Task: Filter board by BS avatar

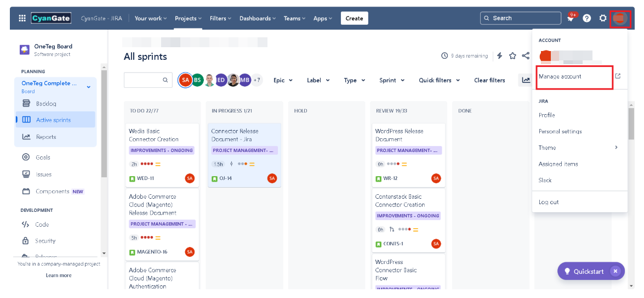Action: pos(197,80)
